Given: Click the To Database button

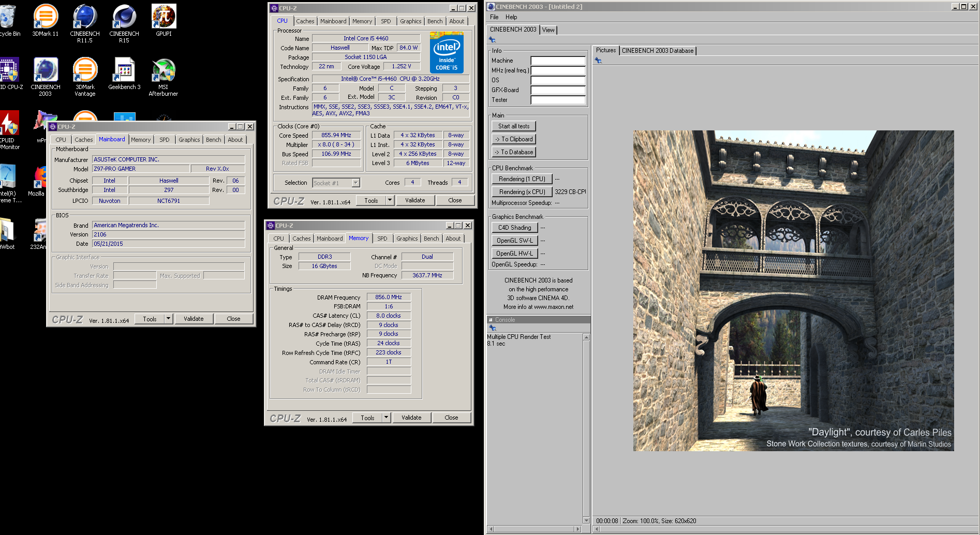Looking at the screenshot, I should tap(514, 152).
